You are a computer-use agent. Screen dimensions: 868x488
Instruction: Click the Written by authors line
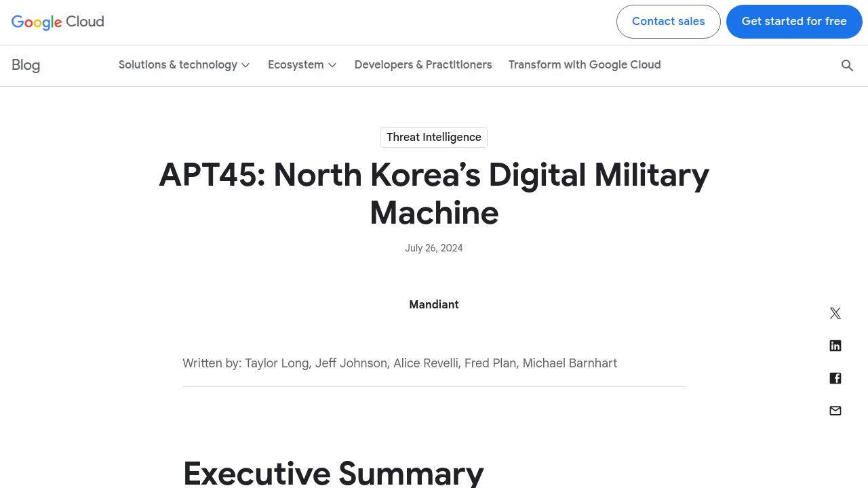[399, 363]
